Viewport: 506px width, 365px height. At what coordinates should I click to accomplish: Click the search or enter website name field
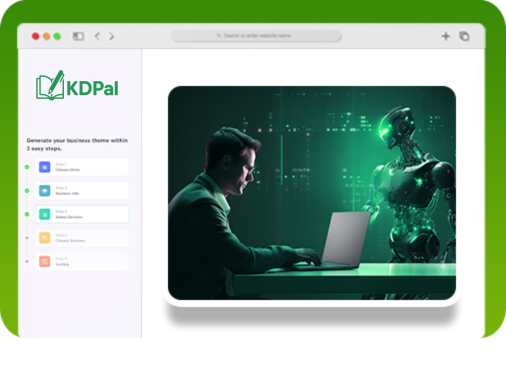[256, 36]
